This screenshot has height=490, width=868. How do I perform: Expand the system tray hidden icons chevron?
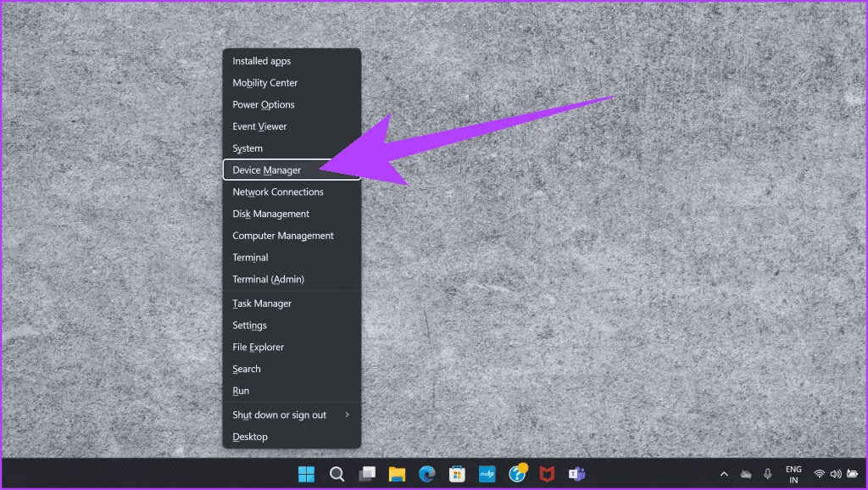point(724,474)
